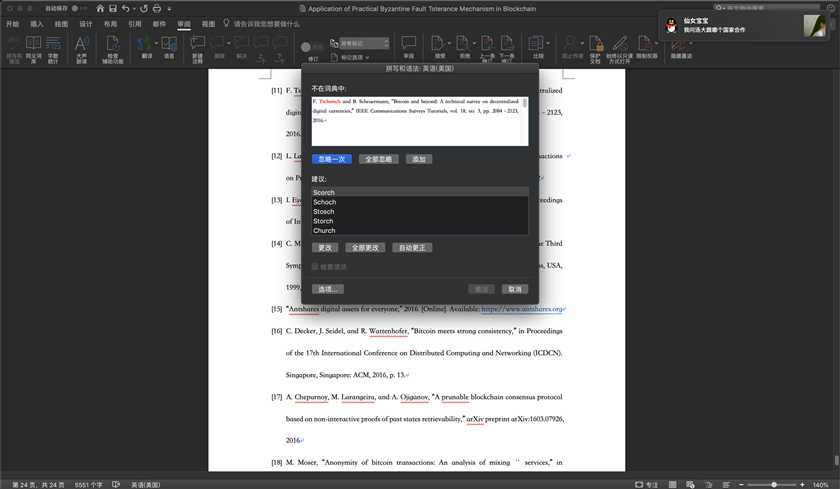Click the Home icon in quick access toolbar
This screenshot has height=489, width=840.
tap(100, 9)
